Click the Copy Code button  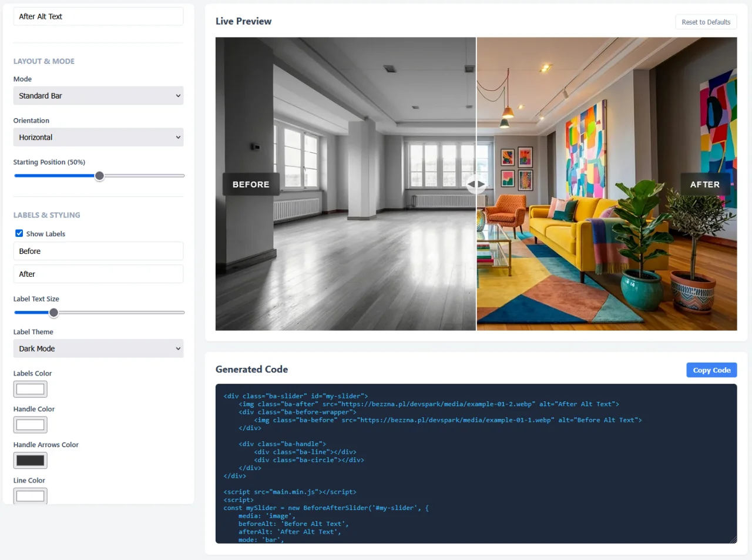tap(711, 370)
